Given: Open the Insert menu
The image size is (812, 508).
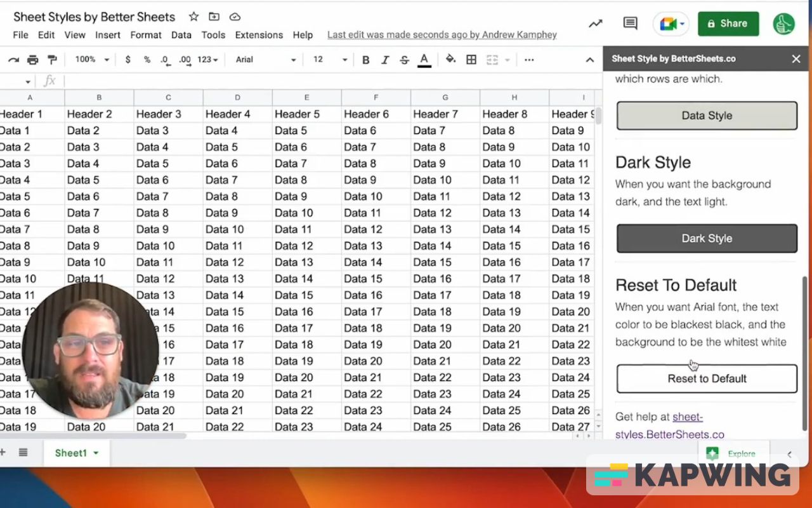Looking at the screenshot, I should (x=108, y=35).
